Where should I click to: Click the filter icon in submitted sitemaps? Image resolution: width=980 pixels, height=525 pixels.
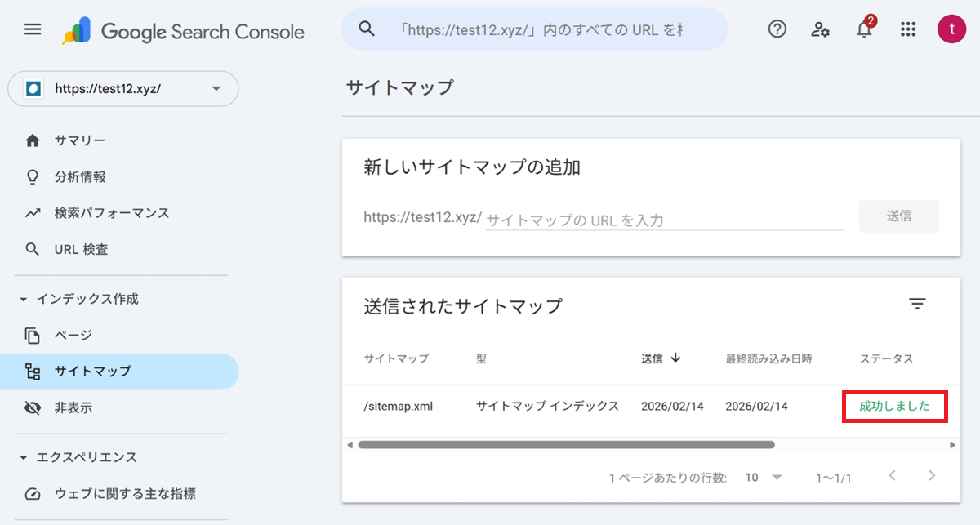tap(917, 305)
